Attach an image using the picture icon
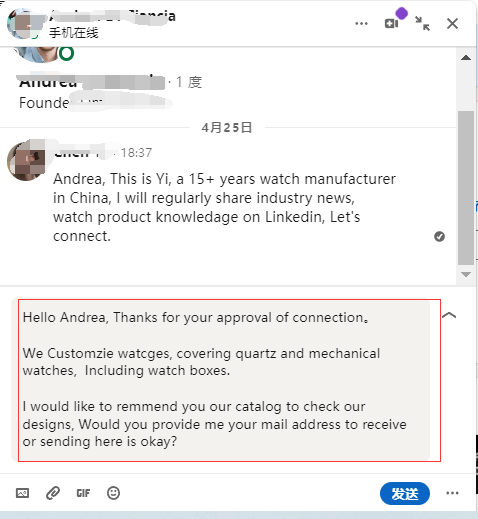Image resolution: width=478 pixels, height=519 pixels. 22,493
